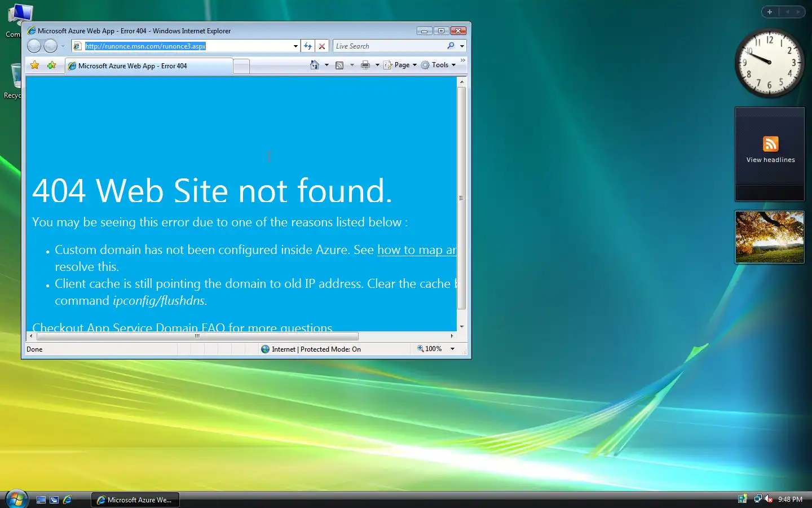Click the red Stop loading button
Viewport: 812px width, 508px height.
pos(322,46)
